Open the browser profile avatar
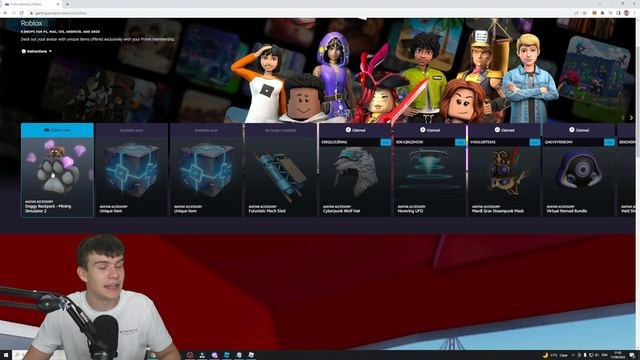This screenshot has height=360, width=640. (627, 13)
